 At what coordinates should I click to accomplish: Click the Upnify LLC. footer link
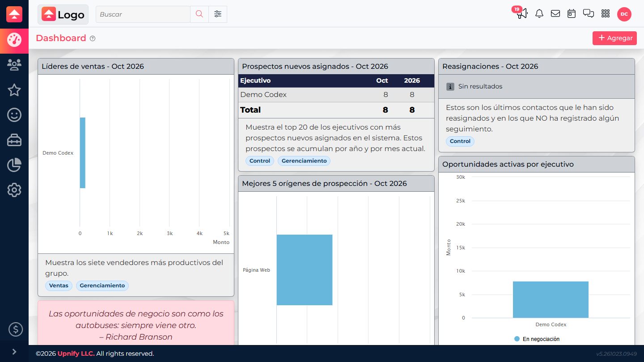76,354
